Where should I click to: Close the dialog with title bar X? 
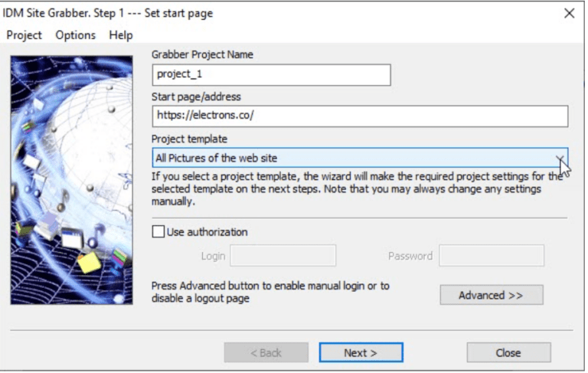(x=569, y=13)
